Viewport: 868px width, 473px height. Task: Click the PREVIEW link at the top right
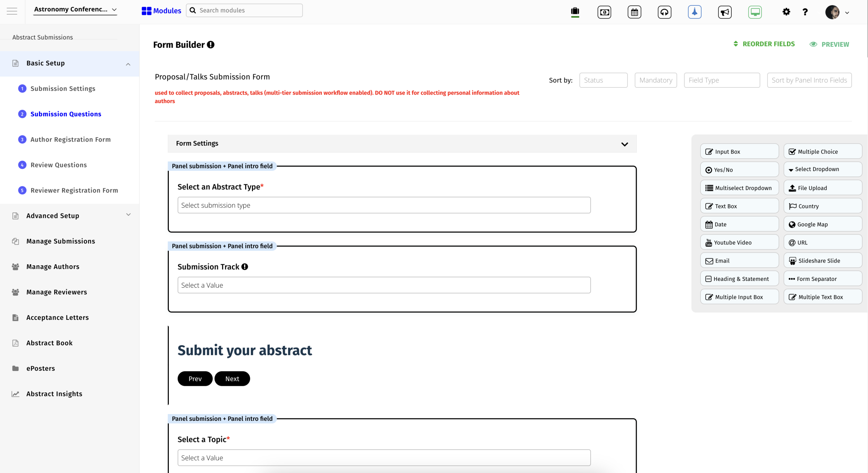(x=830, y=44)
